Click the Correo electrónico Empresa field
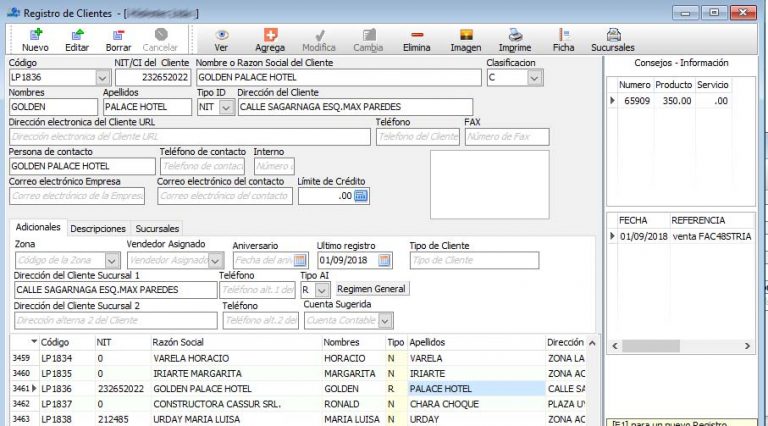Screen dimensions: 768x426 pos(77,196)
